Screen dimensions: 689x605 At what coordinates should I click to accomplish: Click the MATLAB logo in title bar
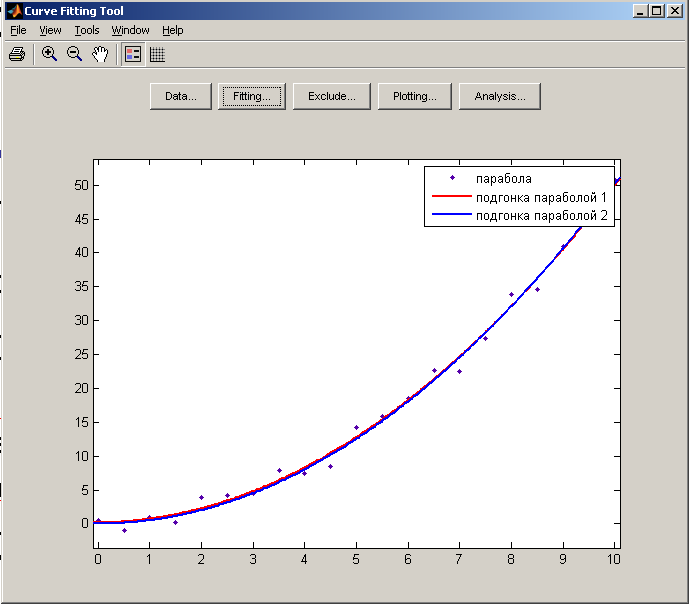click(x=15, y=11)
